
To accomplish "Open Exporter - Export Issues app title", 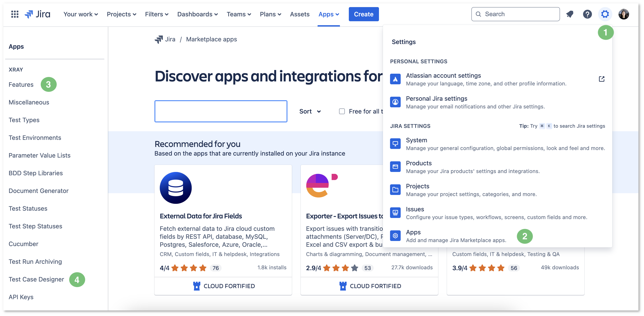I will coord(345,216).
